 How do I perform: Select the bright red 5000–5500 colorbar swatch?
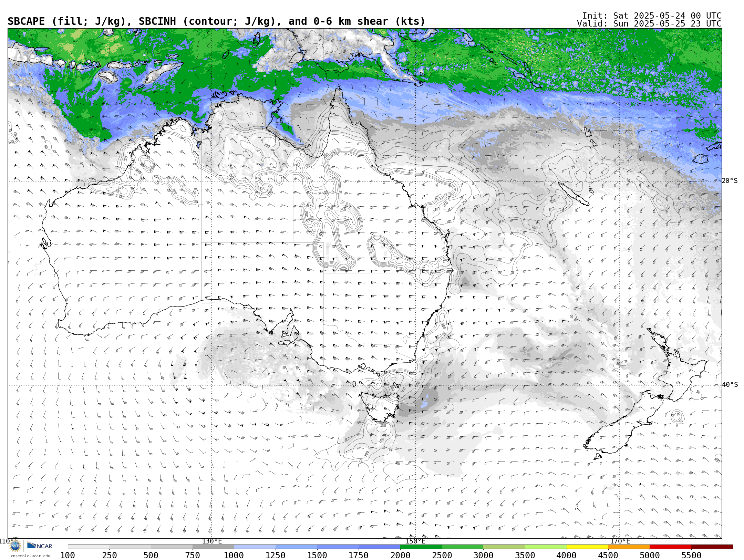tap(671, 547)
